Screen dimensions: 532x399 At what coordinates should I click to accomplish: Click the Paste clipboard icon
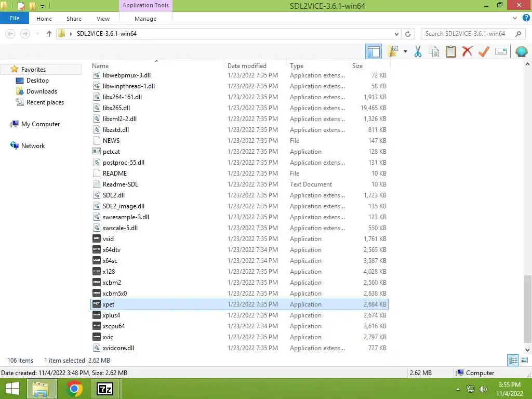pyautogui.click(x=450, y=51)
